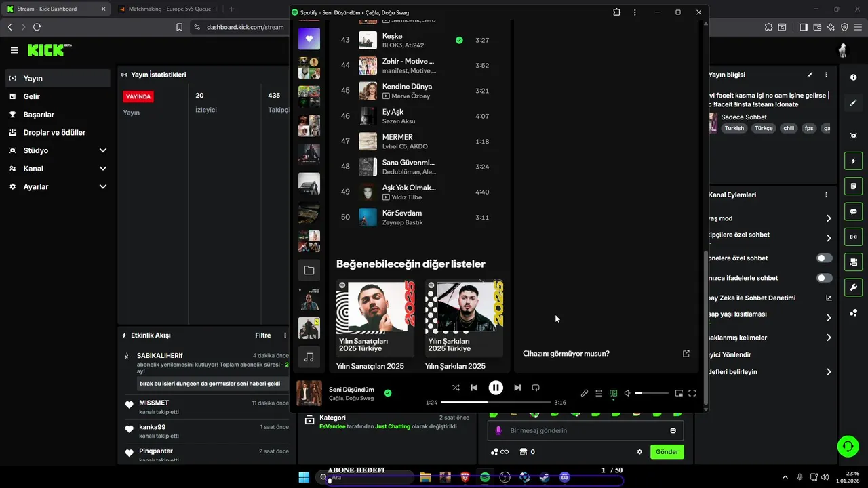Open Kick hamburger menu
The width and height of the screenshot is (868, 488).
14,50
